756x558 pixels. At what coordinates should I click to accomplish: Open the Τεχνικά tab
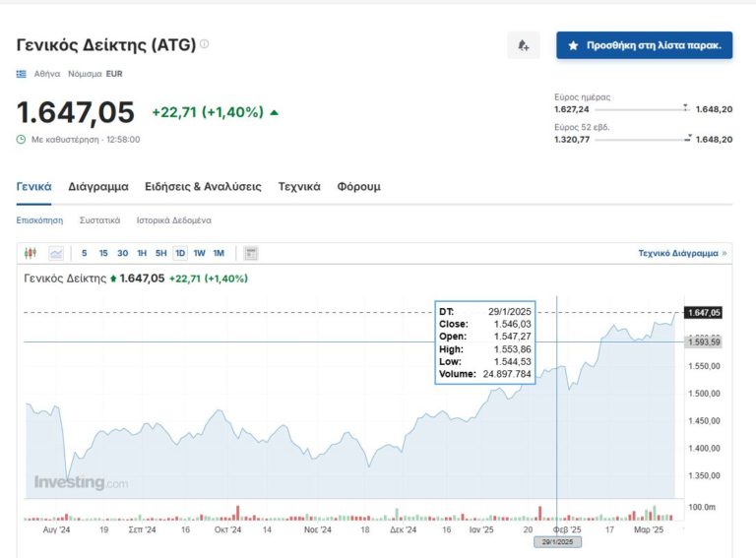point(299,186)
